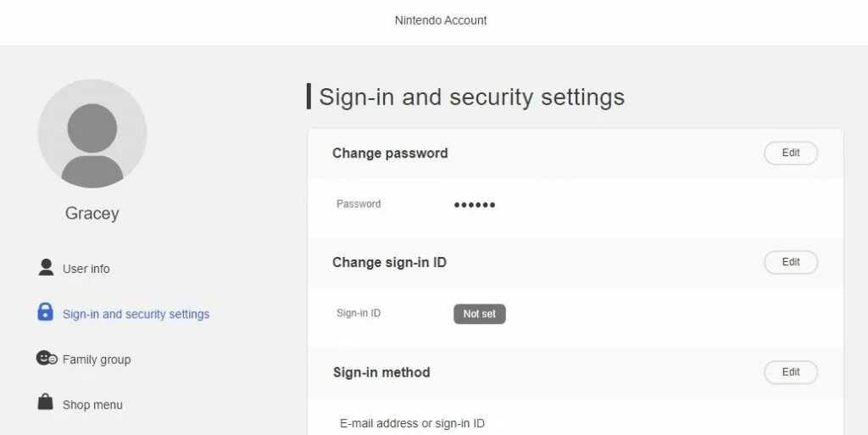
Task: Go to the Shop menu text link
Action: tap(92, 405)
